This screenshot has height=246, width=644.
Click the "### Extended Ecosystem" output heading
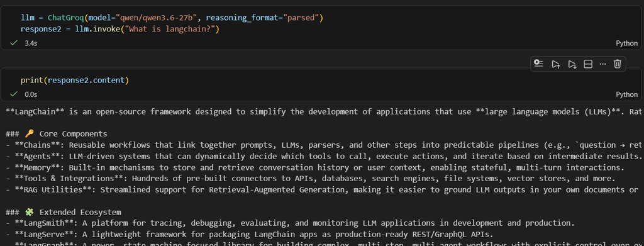tap(64, 212)
